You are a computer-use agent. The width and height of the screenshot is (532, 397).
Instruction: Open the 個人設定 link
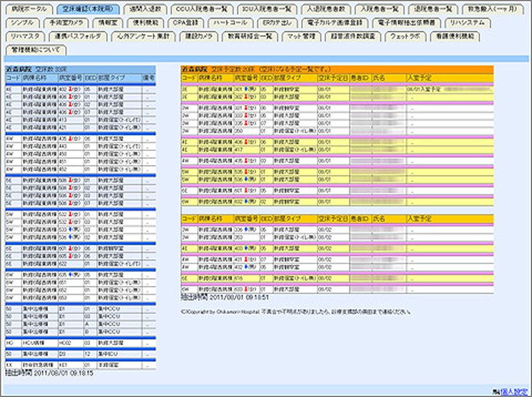513,392
